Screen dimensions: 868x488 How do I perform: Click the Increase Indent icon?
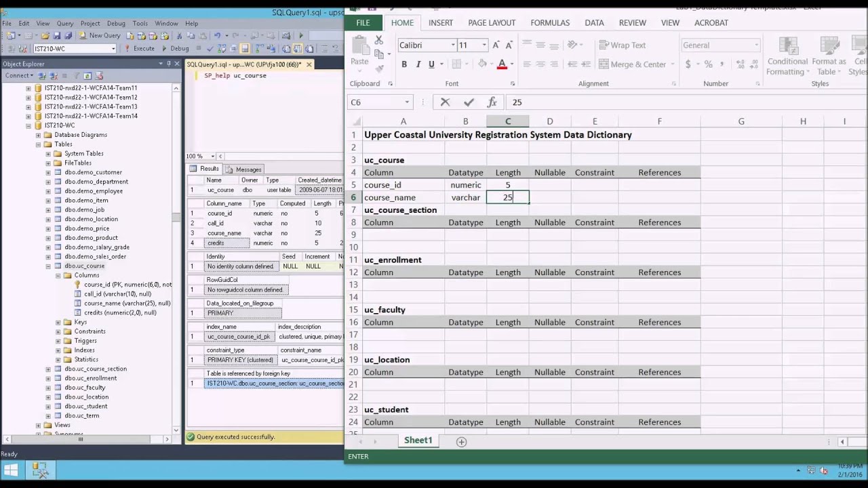pyautogui.click(x=587, y=64)
